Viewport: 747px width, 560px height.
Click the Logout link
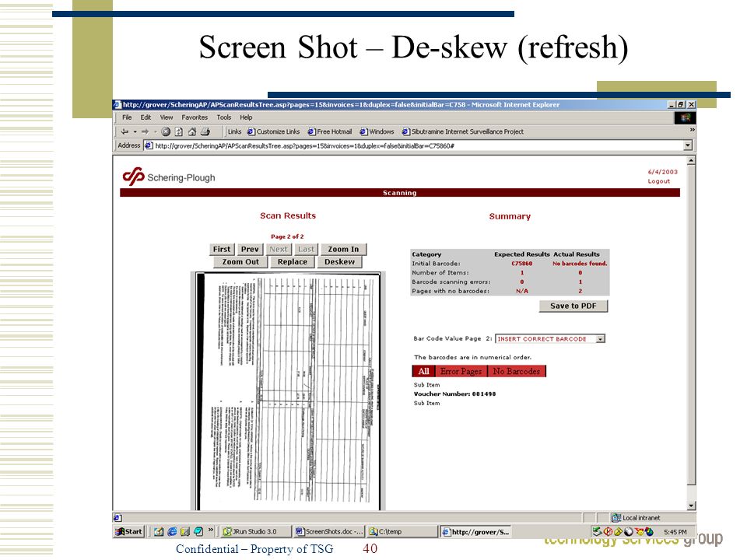pos(659,181)
